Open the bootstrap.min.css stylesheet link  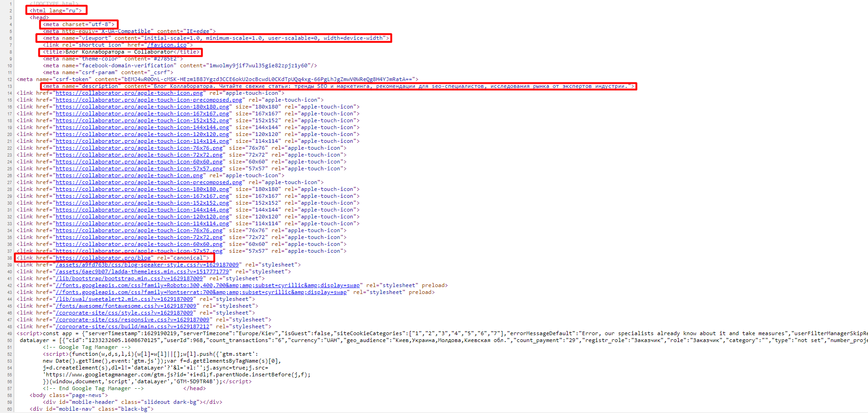point(129,278)
